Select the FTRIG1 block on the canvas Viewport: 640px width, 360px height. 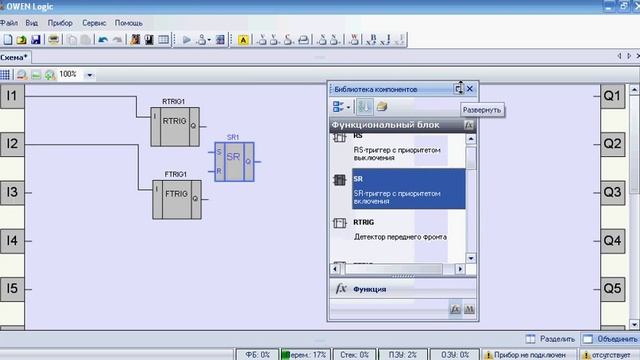point(177,199)
